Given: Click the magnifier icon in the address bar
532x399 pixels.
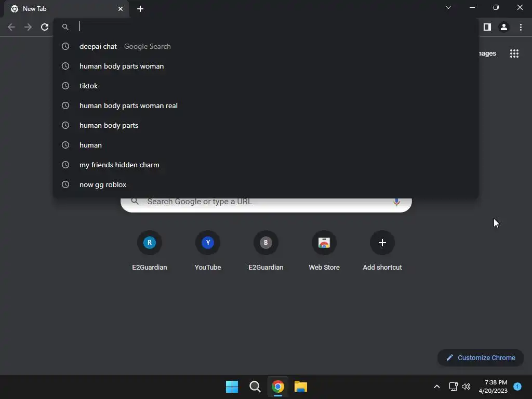Looking at the screenshot, I should tap(65, 27).
